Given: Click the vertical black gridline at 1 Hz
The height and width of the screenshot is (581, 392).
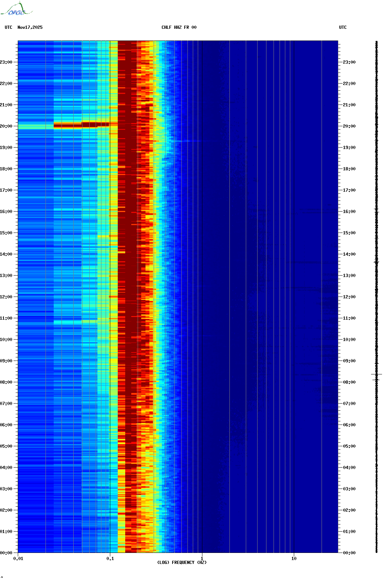Looking at the screenshot, I should [202, 284].
